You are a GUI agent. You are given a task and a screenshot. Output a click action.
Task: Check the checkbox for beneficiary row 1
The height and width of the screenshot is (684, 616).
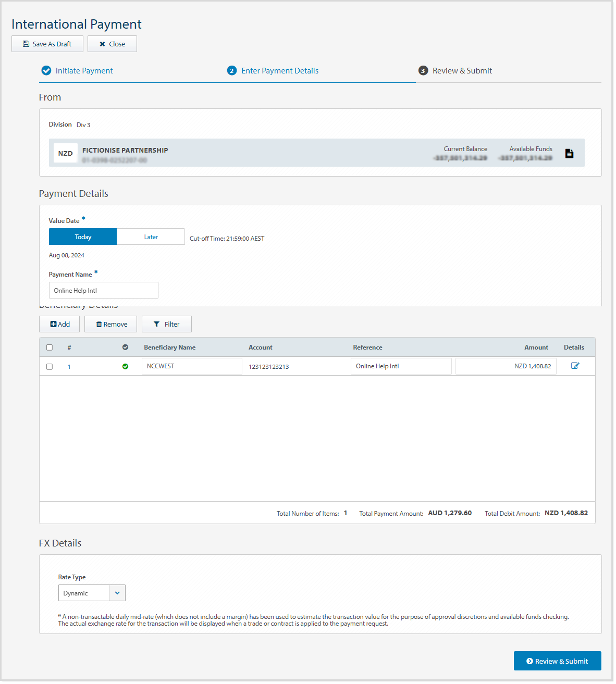click(50, 366)
